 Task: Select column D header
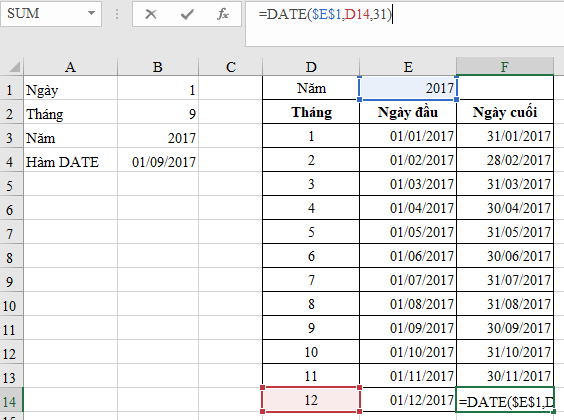point(311,67)
